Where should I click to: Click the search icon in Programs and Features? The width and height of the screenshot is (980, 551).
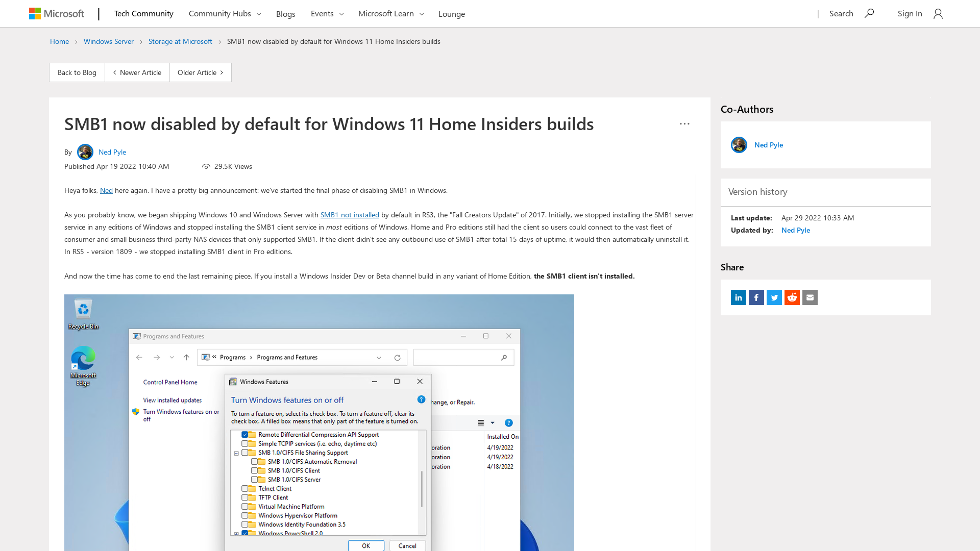click(504, 358)
